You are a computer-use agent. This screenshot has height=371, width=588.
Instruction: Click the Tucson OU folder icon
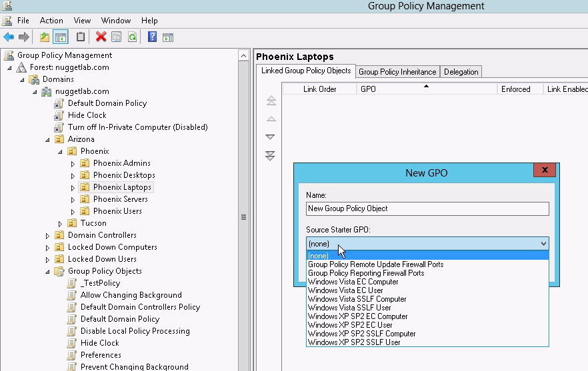(72, 223)
